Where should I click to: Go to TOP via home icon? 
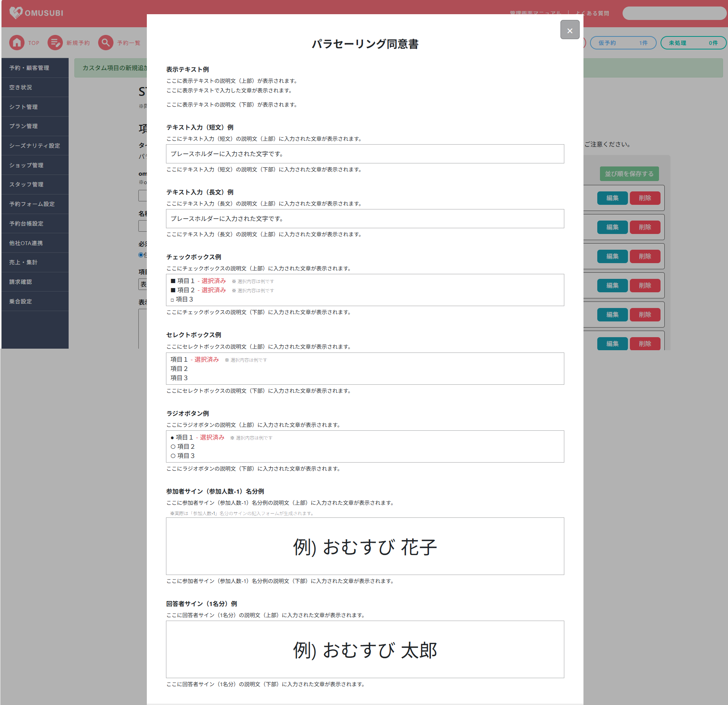coord(17,43)
